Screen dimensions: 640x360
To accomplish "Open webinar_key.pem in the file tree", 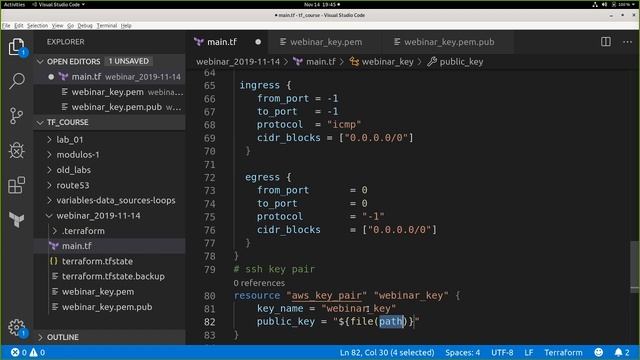I will pyautogui.click(x=110, y=292).
